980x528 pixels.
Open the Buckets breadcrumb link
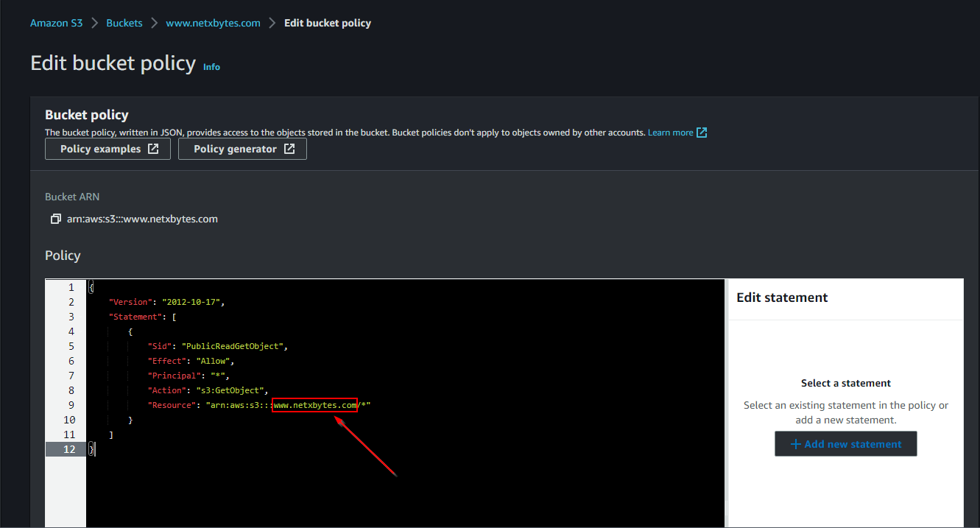pos(124,23)
